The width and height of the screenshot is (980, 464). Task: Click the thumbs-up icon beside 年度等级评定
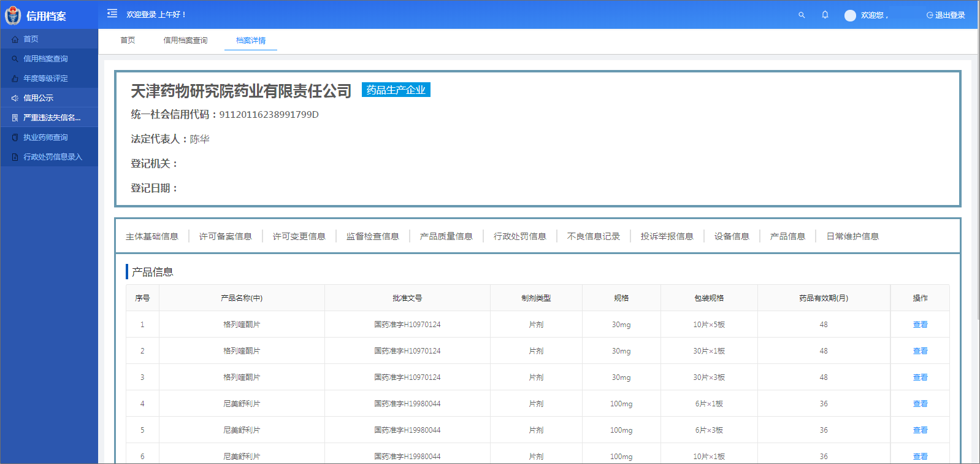tap(15, 79)
